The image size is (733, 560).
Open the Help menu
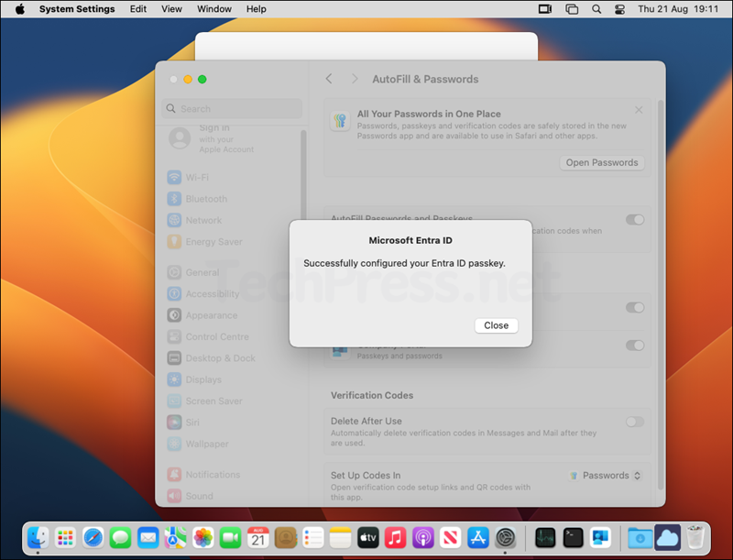coord(257,9)
